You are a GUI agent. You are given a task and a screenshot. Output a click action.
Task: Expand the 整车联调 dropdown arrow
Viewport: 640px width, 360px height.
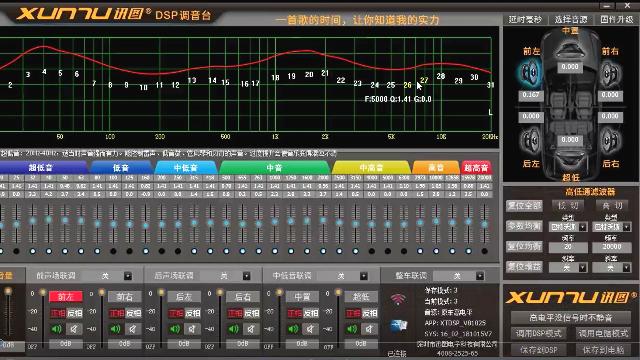[x=480, y=276]
